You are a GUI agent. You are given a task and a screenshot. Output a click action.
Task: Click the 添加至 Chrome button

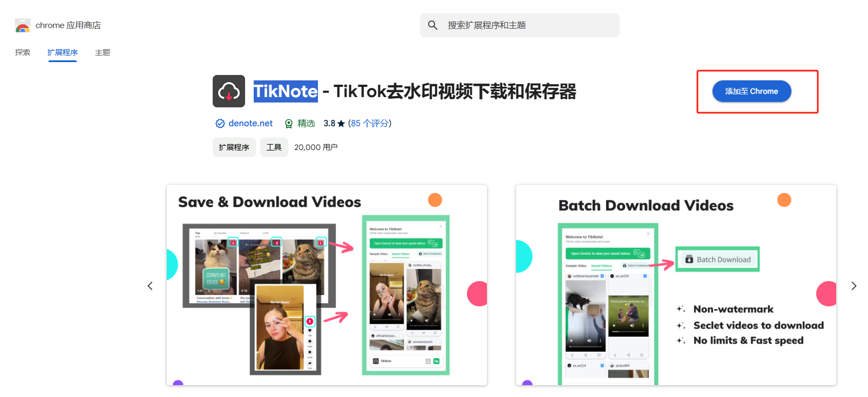point(751,91)
